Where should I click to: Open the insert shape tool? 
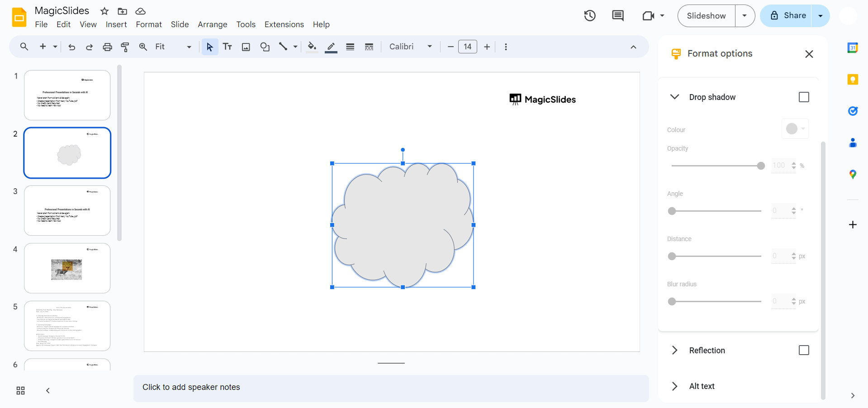(x=265, y=47)
